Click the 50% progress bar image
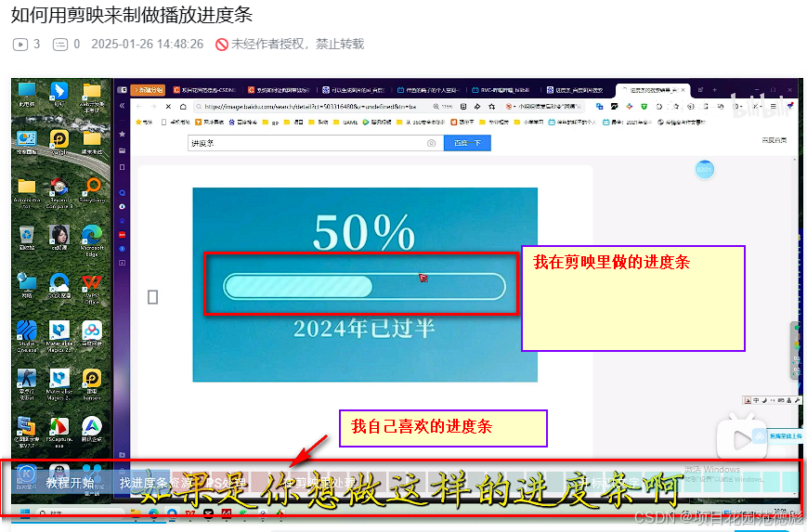This screenshot has width=807, height=532. point(365,284)
